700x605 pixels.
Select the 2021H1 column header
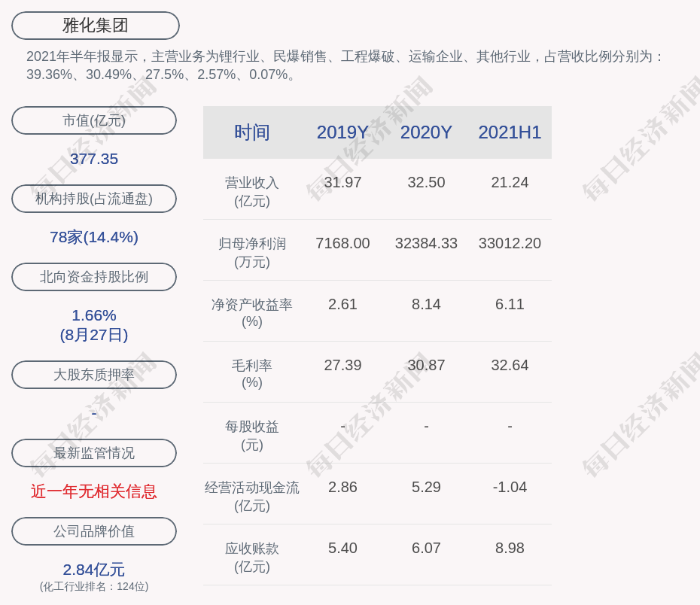click(x=510, y=132)
